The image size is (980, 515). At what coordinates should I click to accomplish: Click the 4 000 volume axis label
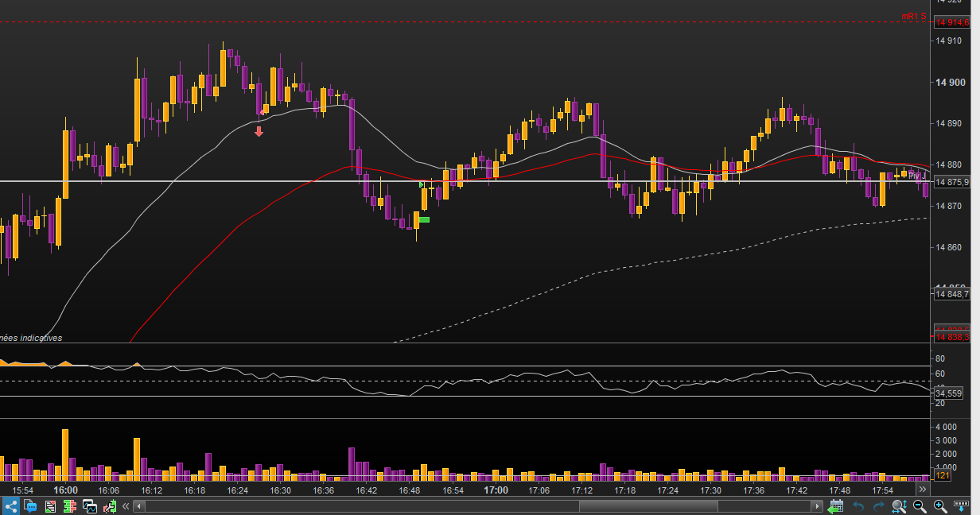point(944,428)
